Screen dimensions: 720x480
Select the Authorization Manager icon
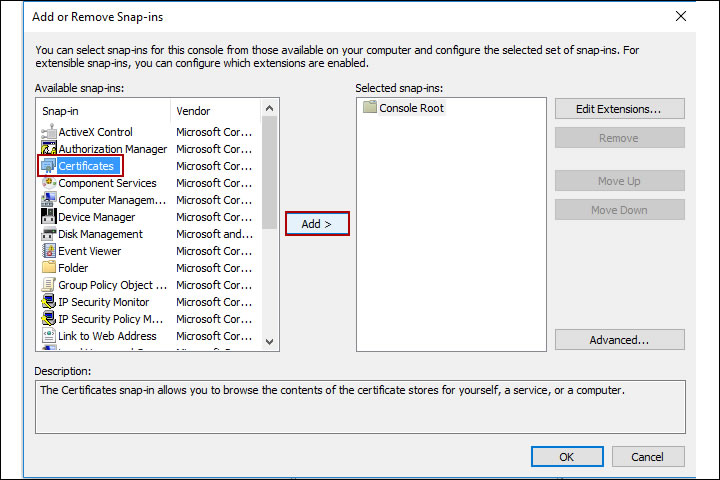tap(48, 149)
